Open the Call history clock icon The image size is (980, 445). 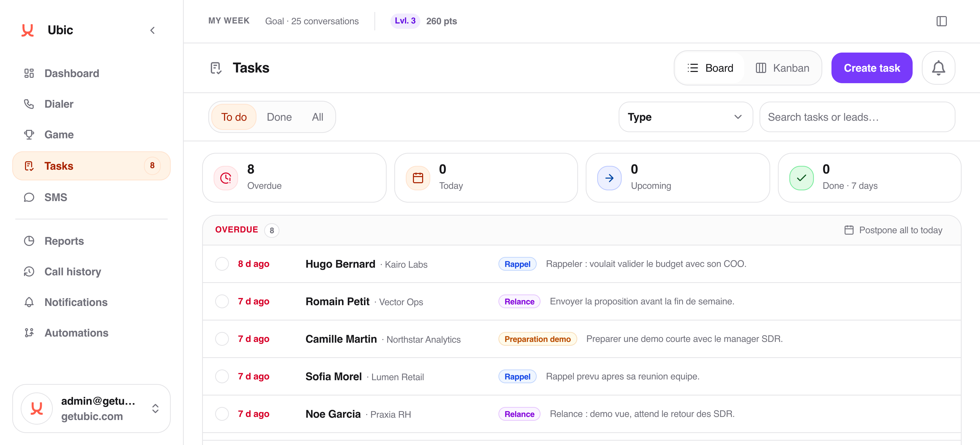(29, 271)
